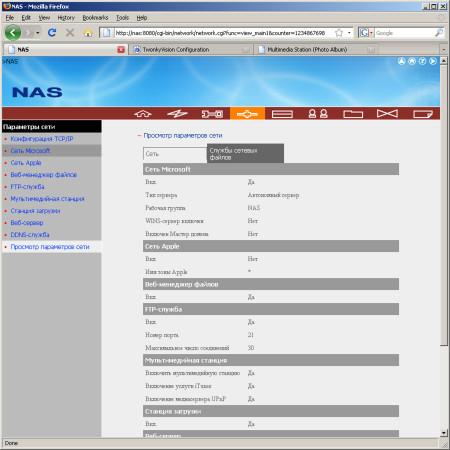Screen dimensions: 450x450
Task: Open the user management people icon
Action: pyautogui.click(x=318, y=114)
